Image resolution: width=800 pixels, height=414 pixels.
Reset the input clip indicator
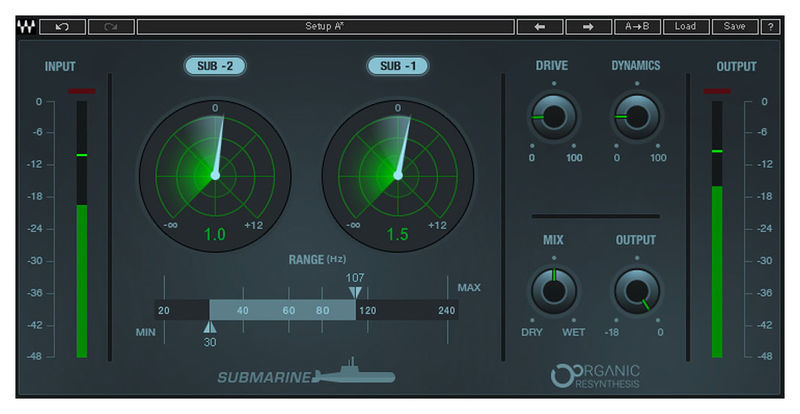click(x=82, y=91)
